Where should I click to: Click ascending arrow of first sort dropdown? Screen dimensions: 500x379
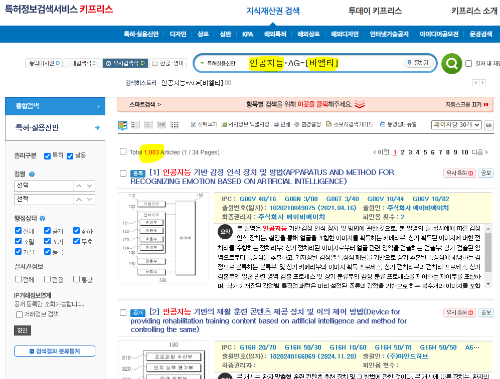point(79,186)
